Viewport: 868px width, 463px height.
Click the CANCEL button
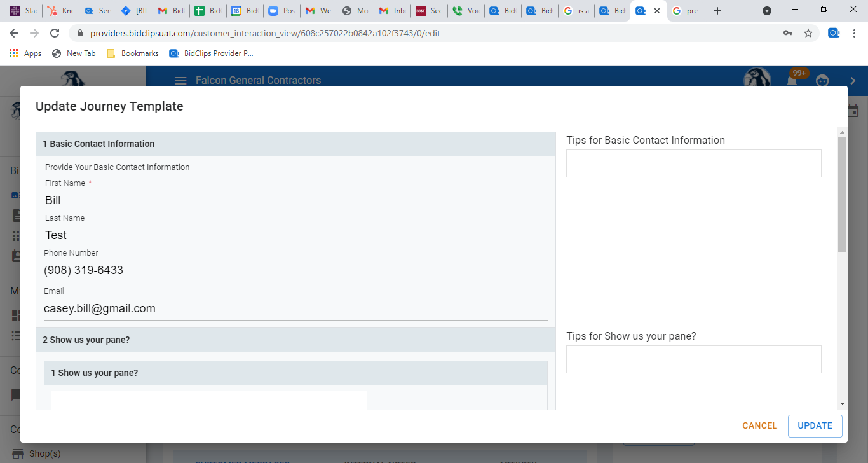coord(759,425)
